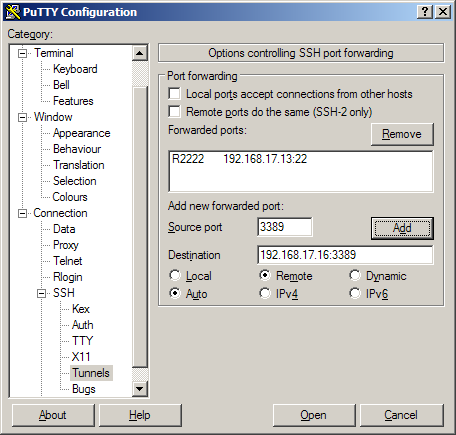This screenshot has height=435, width=456.
Task: Select the IPv4 radio button
Action: [x=265, y=293]
